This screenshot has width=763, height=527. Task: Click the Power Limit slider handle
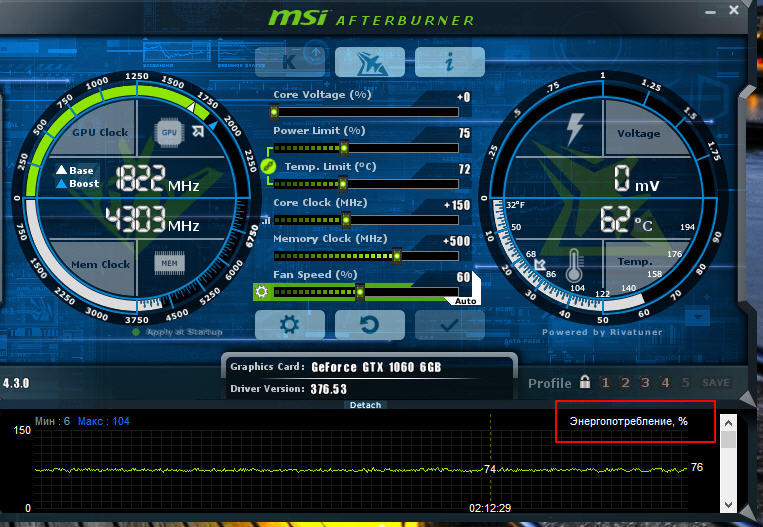(344, 147)
